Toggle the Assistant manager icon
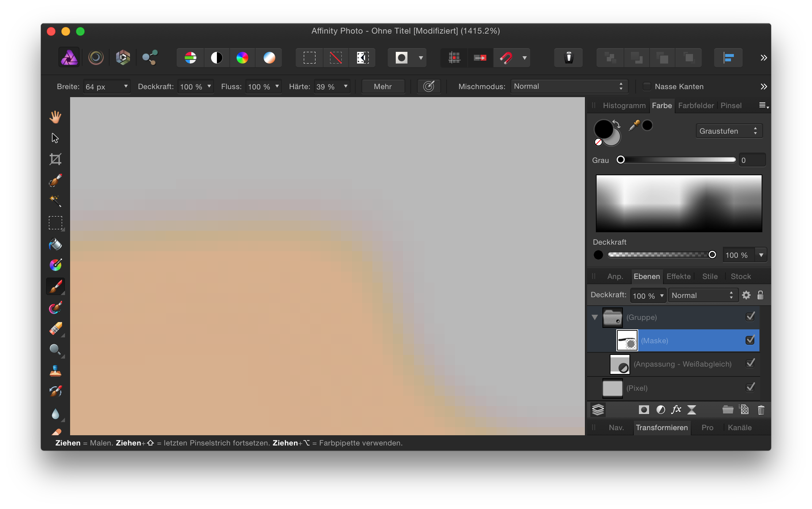This screenshot has height=509, width=812. point(568,58)
